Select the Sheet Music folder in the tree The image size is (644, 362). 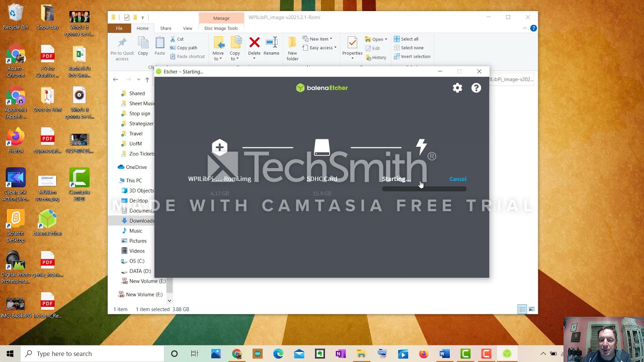138,104
